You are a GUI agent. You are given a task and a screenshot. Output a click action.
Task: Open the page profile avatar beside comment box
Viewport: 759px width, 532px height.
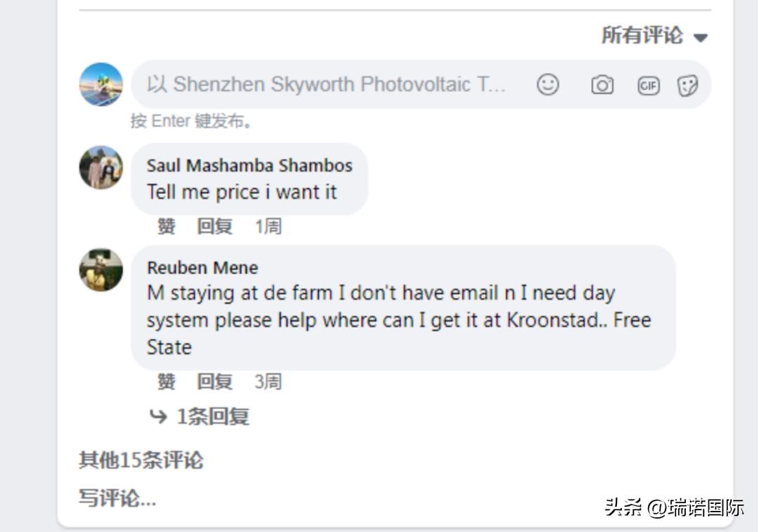pyautogui.click(x=101, y=84)
